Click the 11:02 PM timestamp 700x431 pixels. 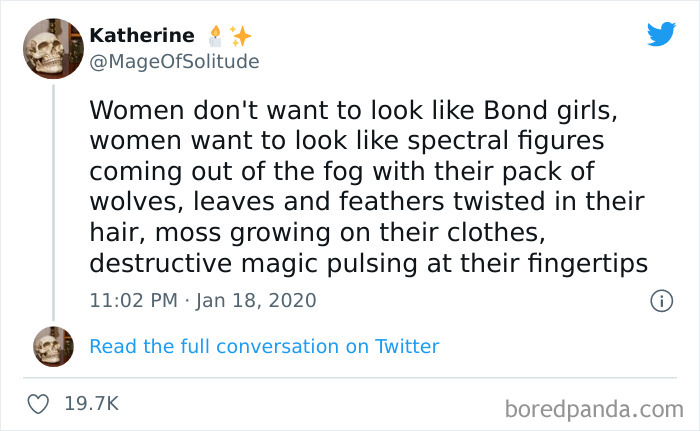(136, 300)
